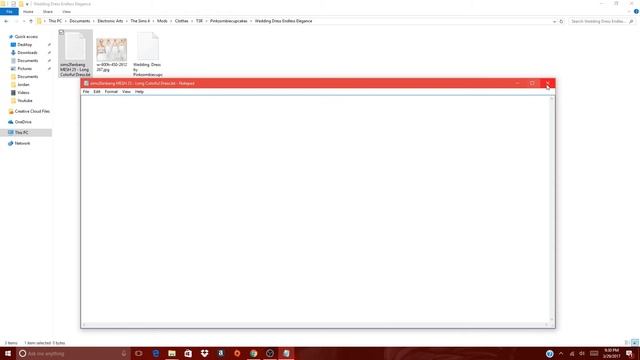The image size is (640, 360).
Task: Switch Explorer to details view layout
Action: click(627, 343)
